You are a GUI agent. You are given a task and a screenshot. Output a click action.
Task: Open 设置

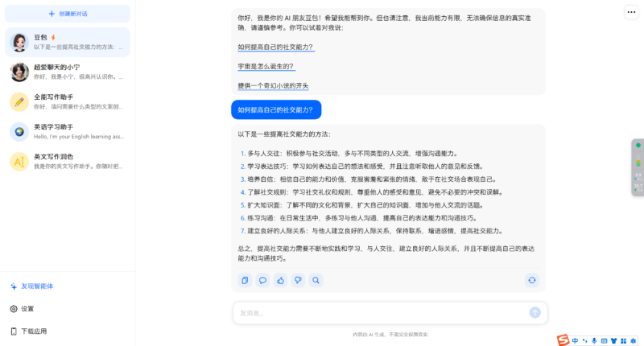coord(23,309)
